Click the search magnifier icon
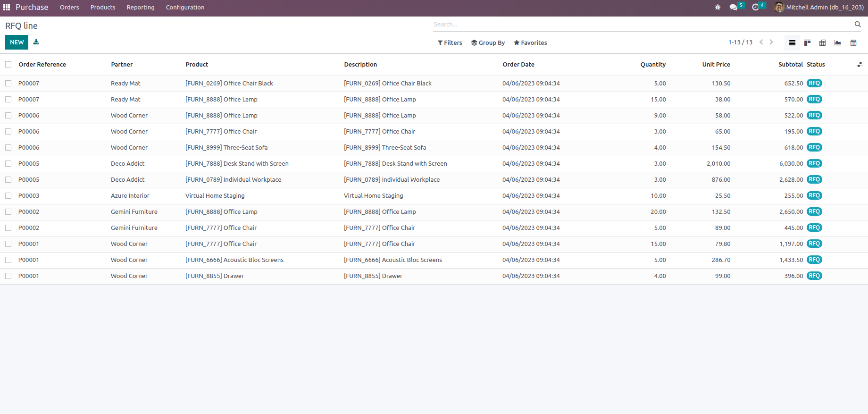This screenshot has width=868, height=414. [x=858, y=24]
